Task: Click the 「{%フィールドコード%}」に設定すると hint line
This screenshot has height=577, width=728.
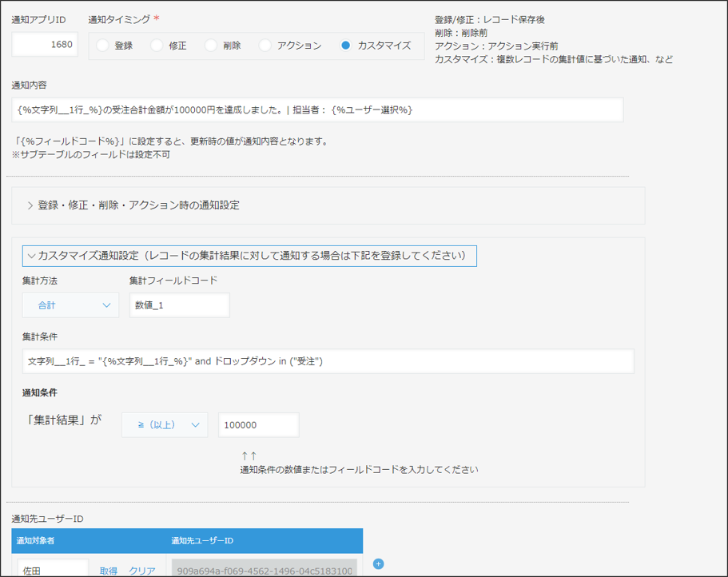Action: coord(171,141)
